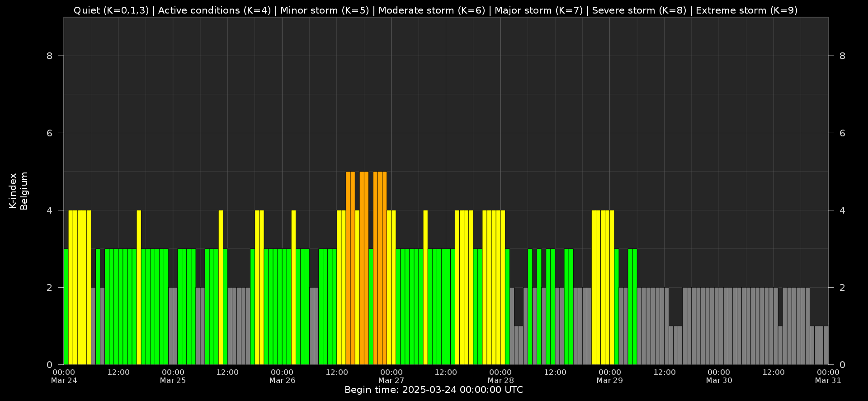Select the 'Minor storm (K=5)' legend entry
The height and width of the screenshot is (401, 868).
[324, 10]
